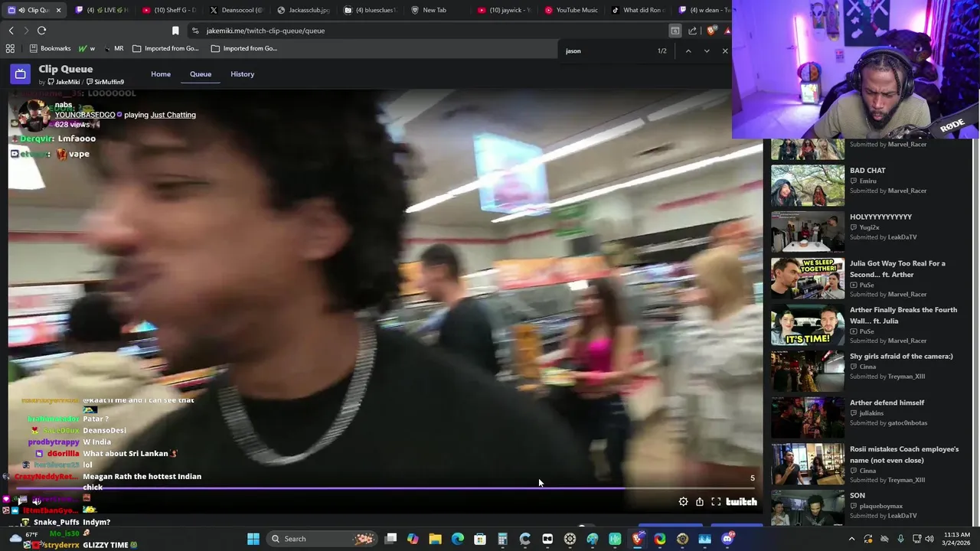Open first Imported from Go... folder

click(x=165, y=48)
